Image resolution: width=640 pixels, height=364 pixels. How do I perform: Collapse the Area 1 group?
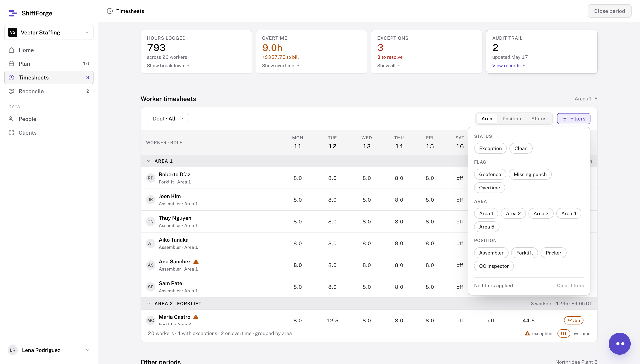[x=148, y=161]
